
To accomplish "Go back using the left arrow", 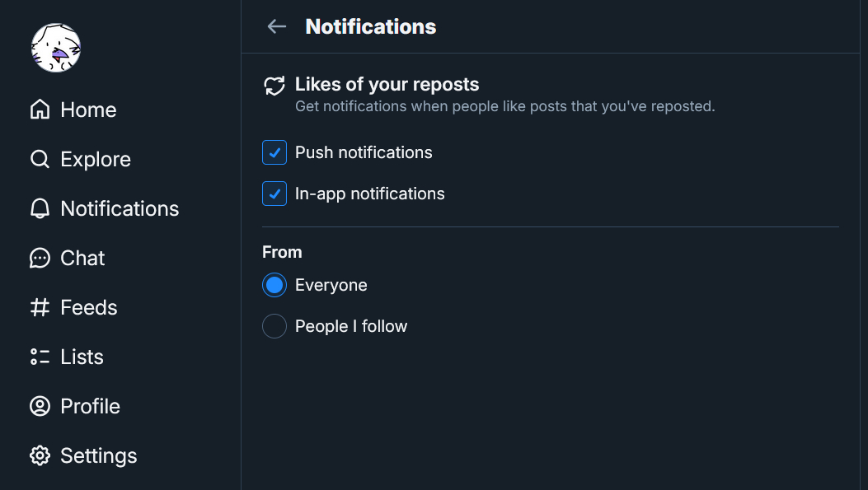I will 276,26.
